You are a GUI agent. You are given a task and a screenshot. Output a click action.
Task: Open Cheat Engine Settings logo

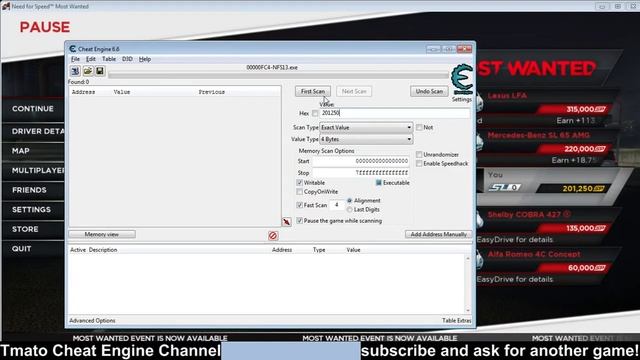[x=462, y=80]
